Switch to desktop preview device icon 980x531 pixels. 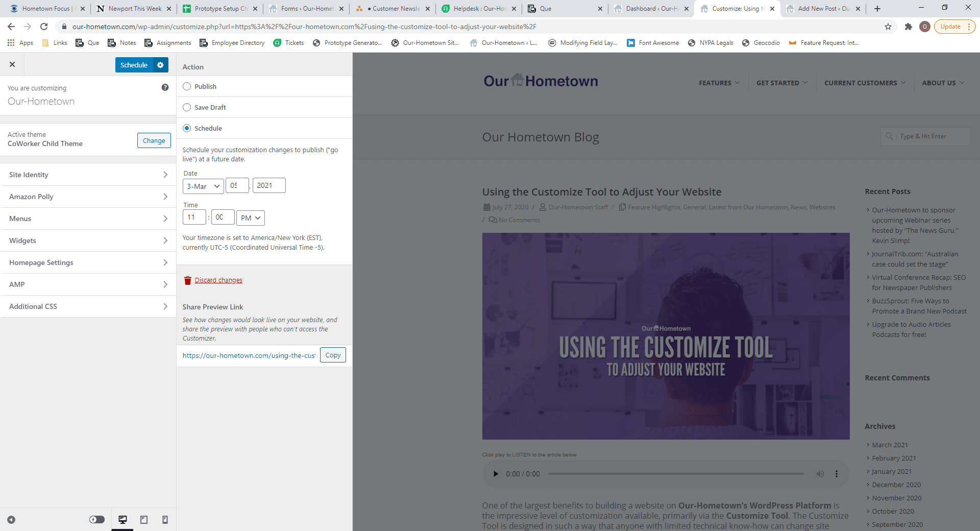tap(122, 520)
